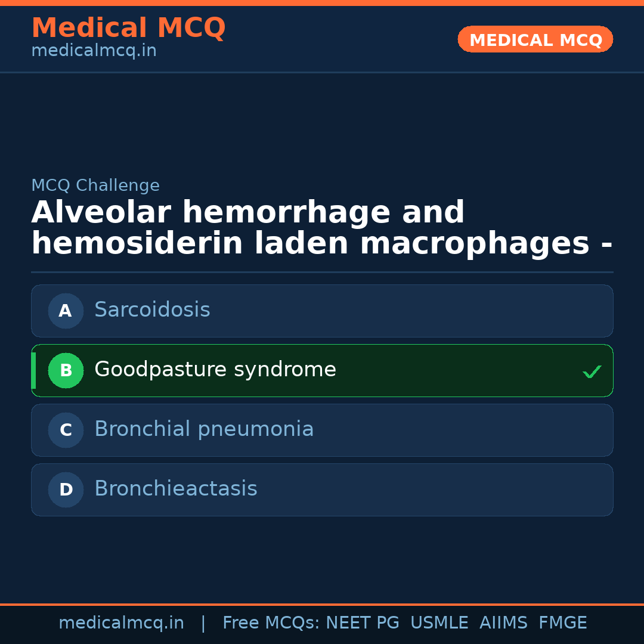Image resolution: width=644 pixels, height=644 pixels.
Task: Select the Sarcoidosis answer text
Action: pyautogui.click(x=152, y=310)
